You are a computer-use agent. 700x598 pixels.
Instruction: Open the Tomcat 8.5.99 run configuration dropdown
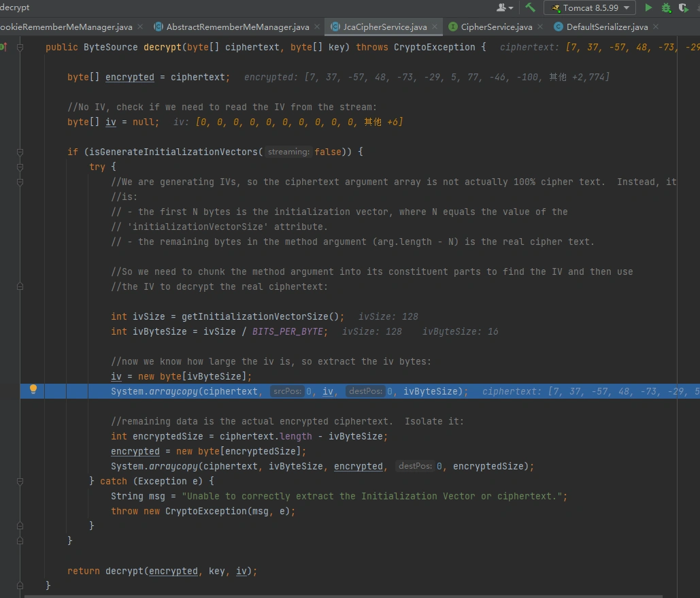pos(590,8)
